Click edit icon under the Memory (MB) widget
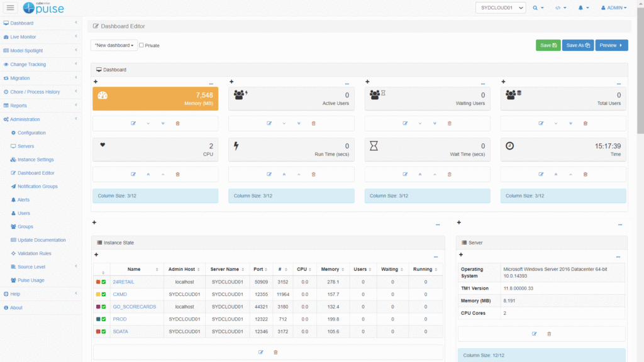This screenshot has width=644, height=362. (133, 123)
